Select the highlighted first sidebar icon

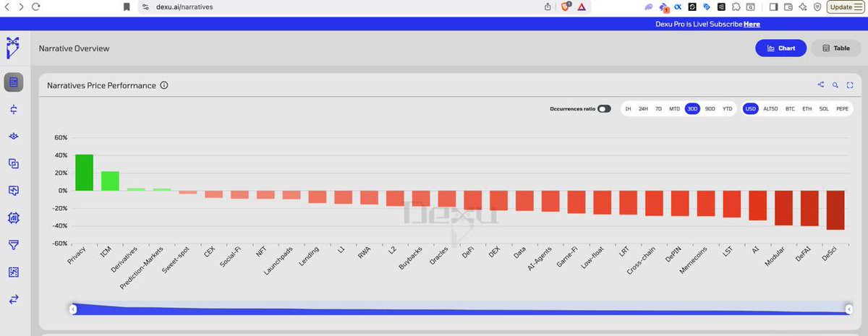pyautogui.click(x=13, y=82)
